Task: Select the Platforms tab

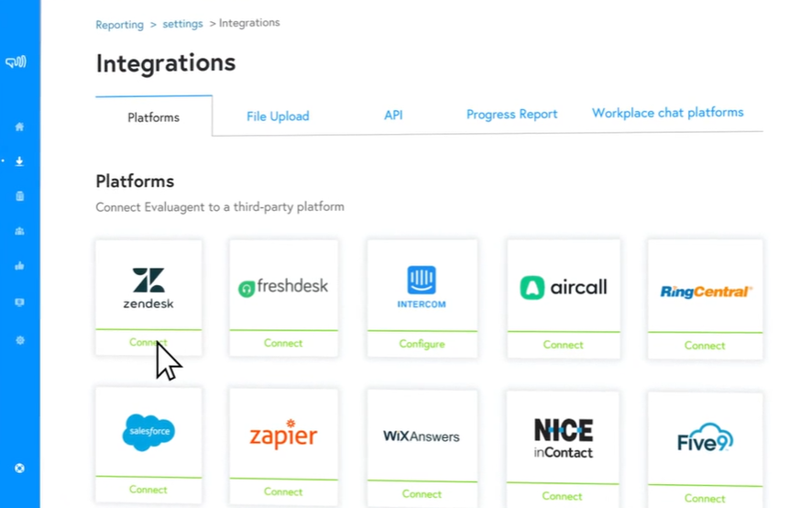Action: coord(154,117)
